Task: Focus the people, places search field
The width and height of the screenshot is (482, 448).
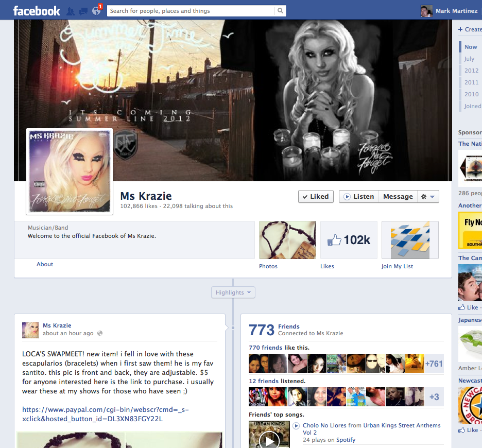Action: (x=191, y=11)
